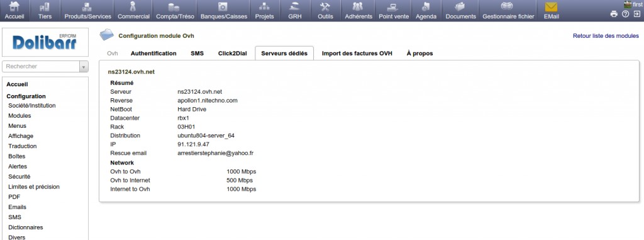Image resolution: width=644 pixels, height=240 pixels.
Task: Open Outils tools icon
Action: (325, 6)
